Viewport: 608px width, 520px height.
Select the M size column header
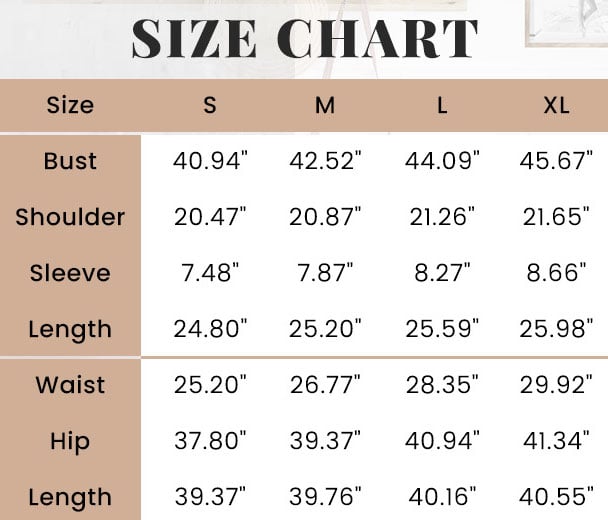pyautogui.click(x=325, y=105)
